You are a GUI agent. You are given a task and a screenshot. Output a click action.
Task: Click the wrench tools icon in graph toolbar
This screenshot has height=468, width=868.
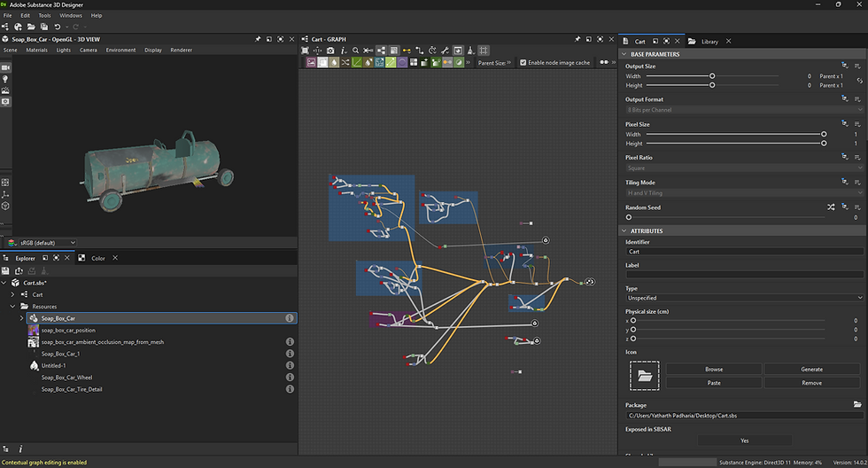445,51
